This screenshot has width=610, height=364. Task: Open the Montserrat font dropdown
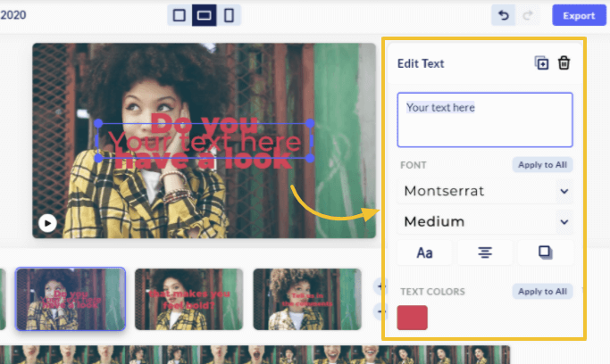click(x=485, y=191)
